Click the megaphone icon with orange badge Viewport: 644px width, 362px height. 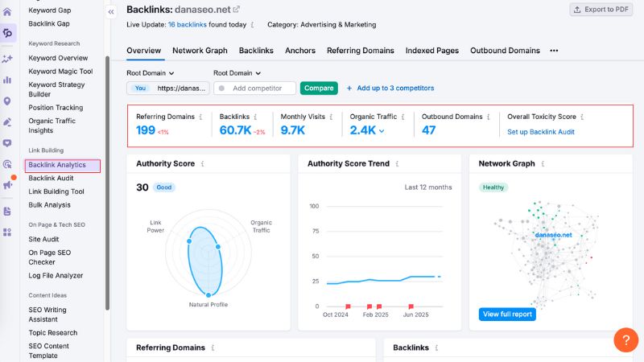[x=7, y=185]
